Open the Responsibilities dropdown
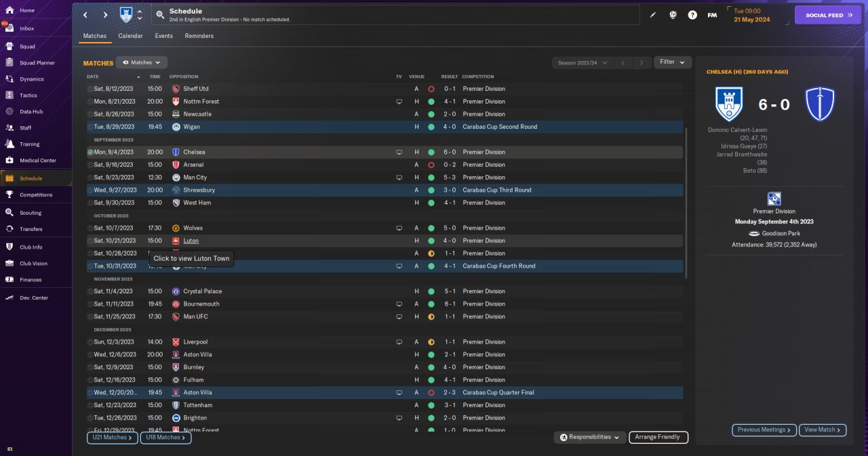Screen dimensions: 868x456 [x=589, y=438]
